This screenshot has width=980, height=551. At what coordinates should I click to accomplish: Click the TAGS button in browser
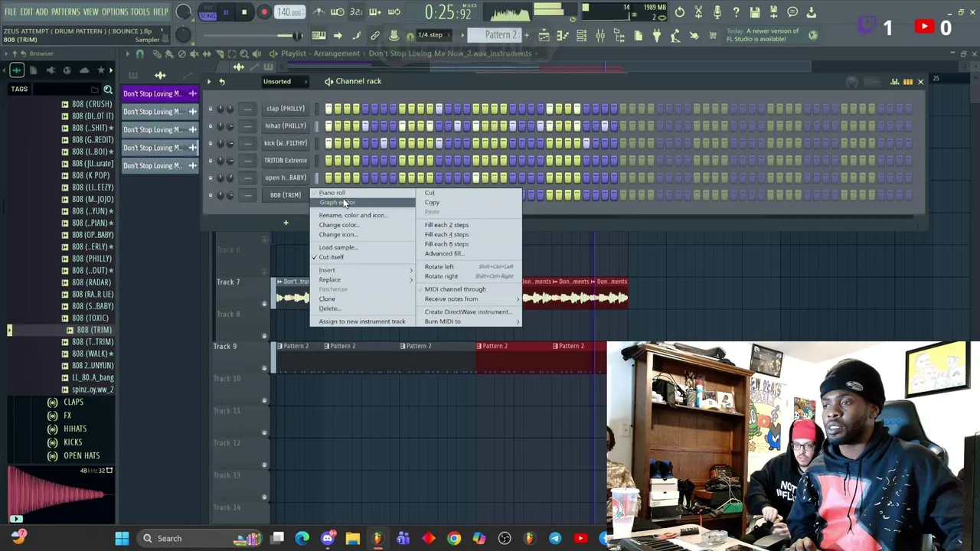click(x=19, y=90)
